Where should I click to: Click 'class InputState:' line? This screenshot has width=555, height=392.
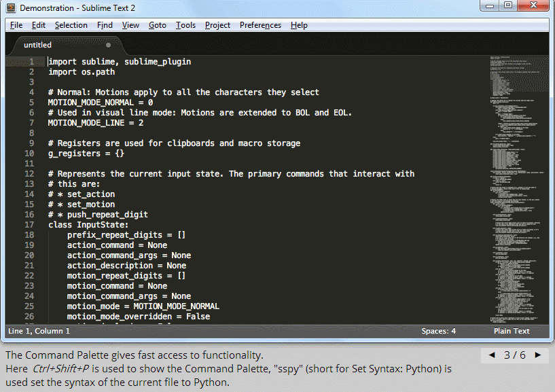coord(88,225)
